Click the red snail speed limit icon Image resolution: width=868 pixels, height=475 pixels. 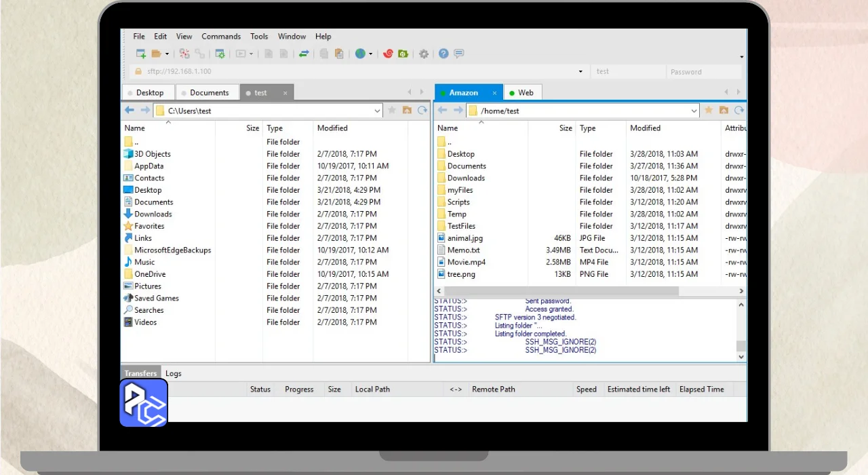pyautogui.click(x=388, y=54)
